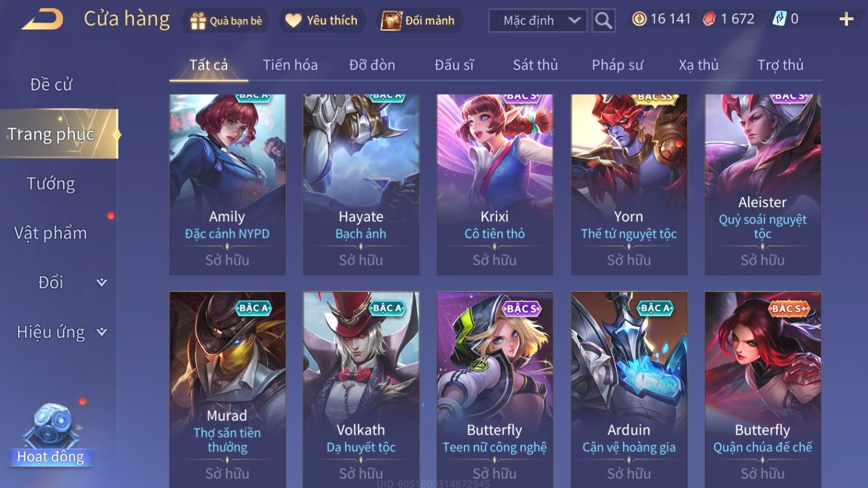Open Quà bạn bè gift icon
The width and height of the screenshot is (868, 488).
tap(198, 21)
